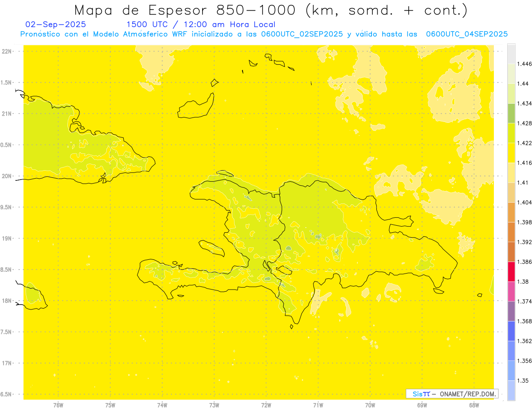Click the colorbar value "1.362"
The height and width of the screenshot is (411, 532).
click(524, 341)
